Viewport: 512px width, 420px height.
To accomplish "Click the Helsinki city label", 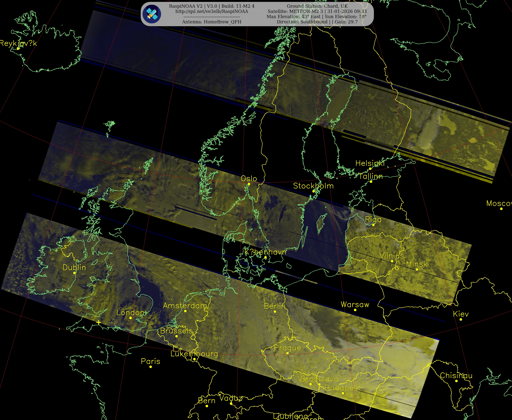I will pos(370,163).
